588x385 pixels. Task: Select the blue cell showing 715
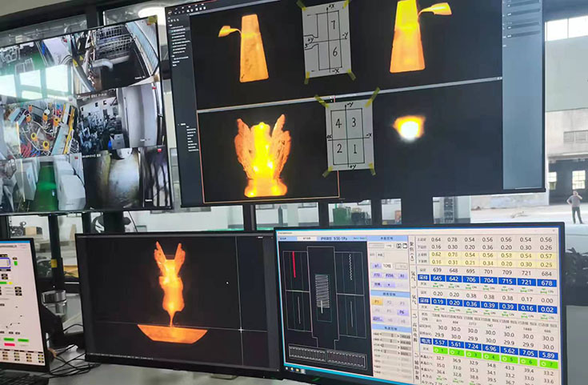tap(506, 281)
